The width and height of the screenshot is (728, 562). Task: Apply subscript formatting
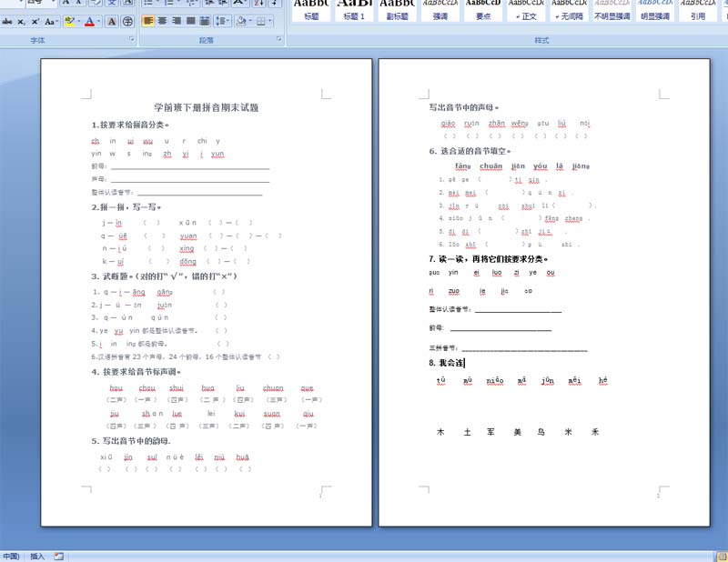[x=21, y=21]
